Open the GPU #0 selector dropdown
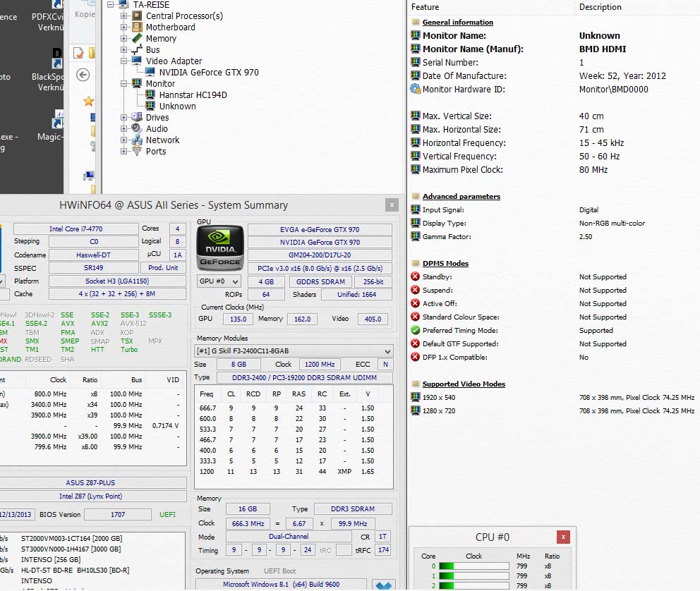 219,281
